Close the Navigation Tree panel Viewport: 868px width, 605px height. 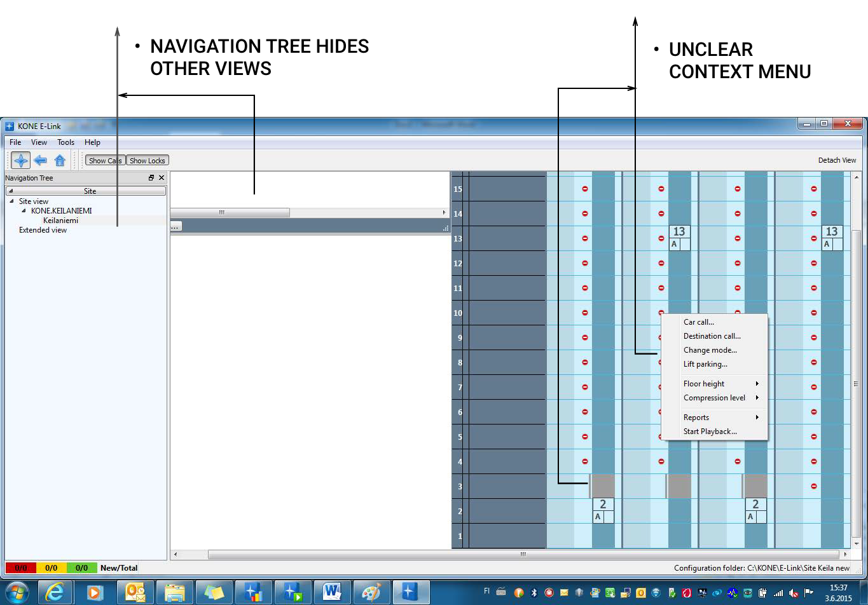(x=162, y=178)
